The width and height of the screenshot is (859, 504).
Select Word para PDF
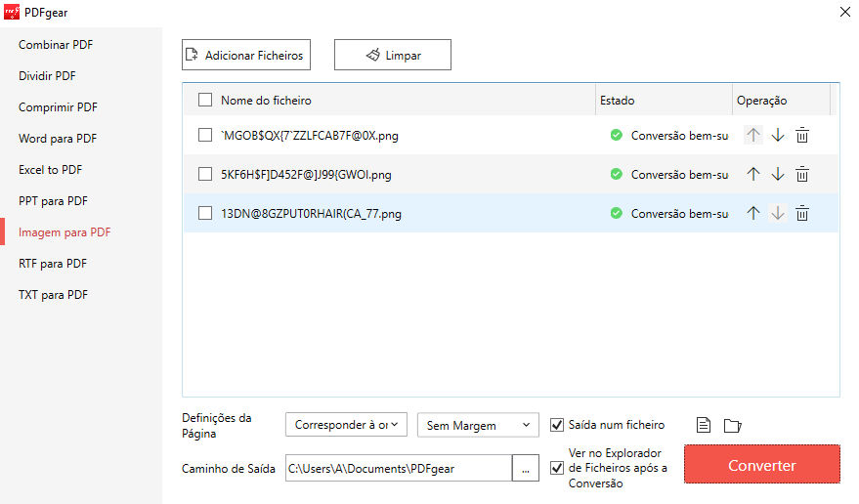coord(58,139)
